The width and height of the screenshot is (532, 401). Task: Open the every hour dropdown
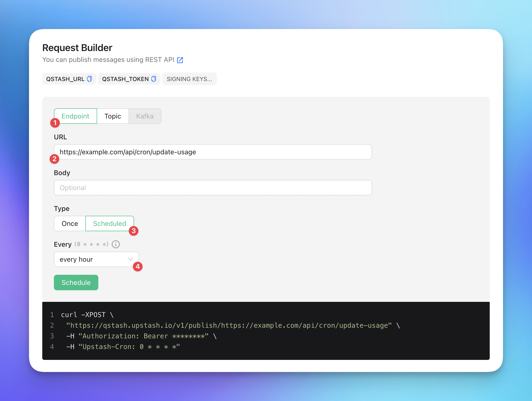[x=92, y=259]
